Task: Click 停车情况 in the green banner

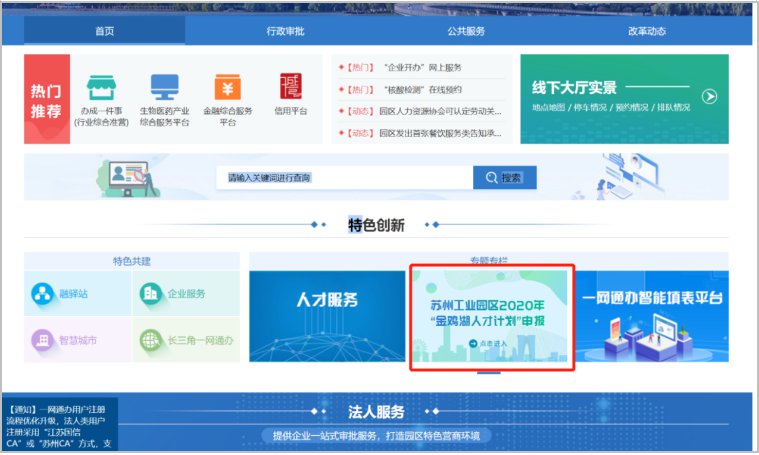Action: [590, 107]
